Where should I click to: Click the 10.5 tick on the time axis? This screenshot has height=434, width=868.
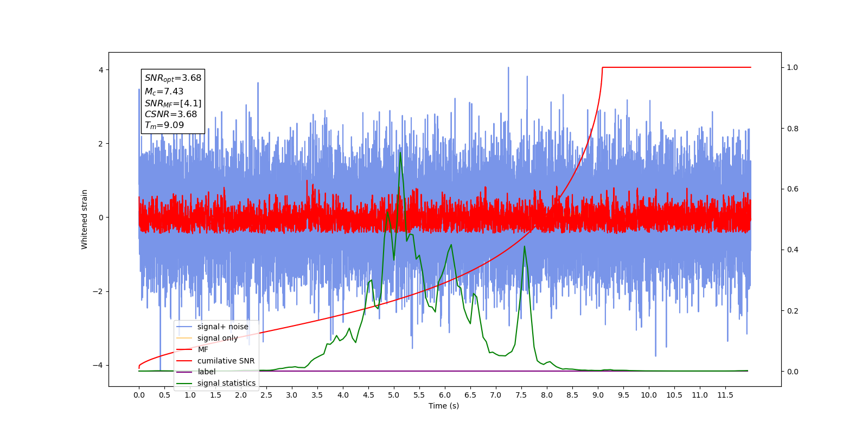(674, 395)
